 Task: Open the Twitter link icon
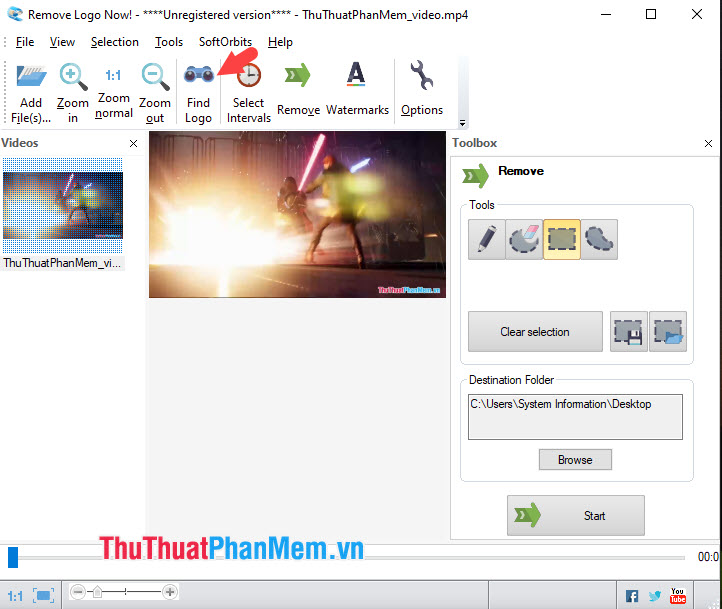tap(654, 597)
